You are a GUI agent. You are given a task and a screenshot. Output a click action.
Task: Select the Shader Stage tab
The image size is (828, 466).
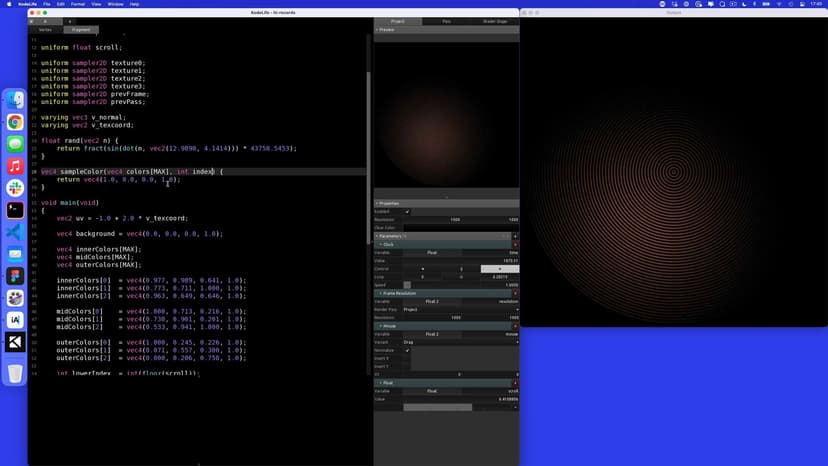point(495,21)
